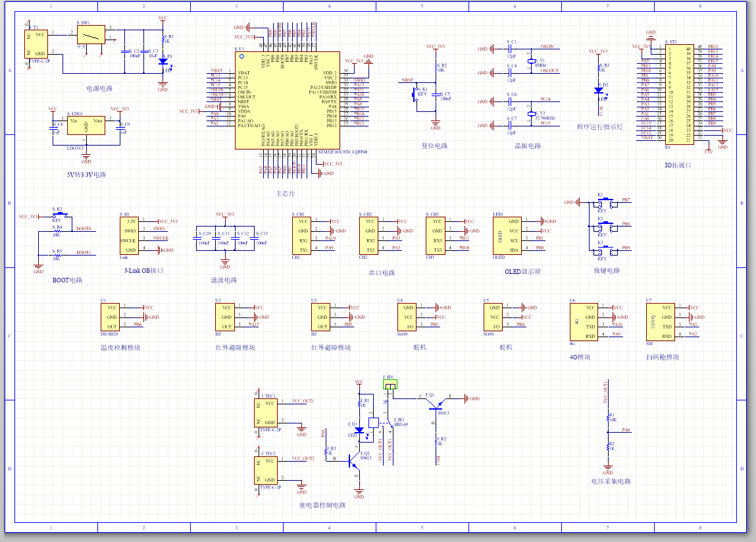Screen dimensions: 756x542
Task: Select the S_CH2 serial header block
Action: pos(369,236)
